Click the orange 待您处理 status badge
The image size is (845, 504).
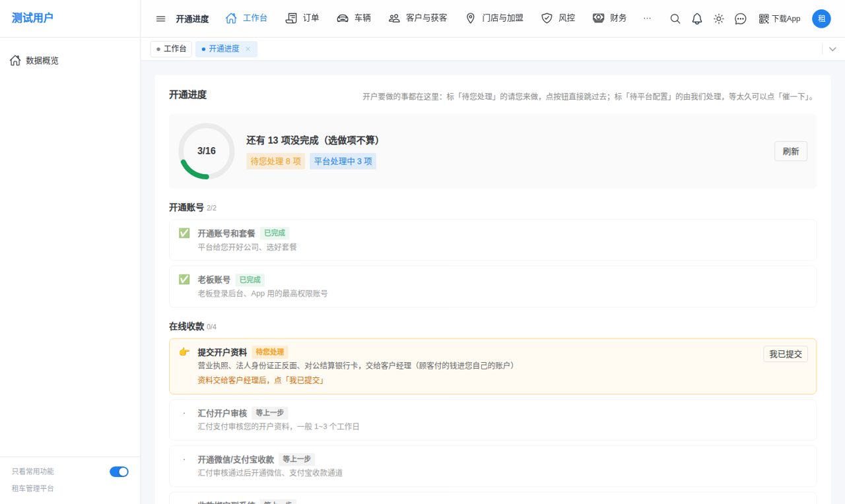pyautogui.click(x=270, y=352)
